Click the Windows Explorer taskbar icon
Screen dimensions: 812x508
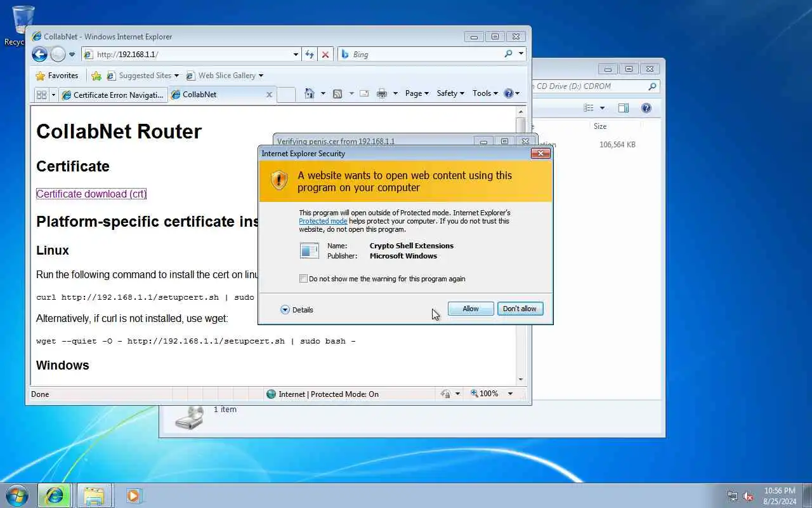tap(94, 495)
